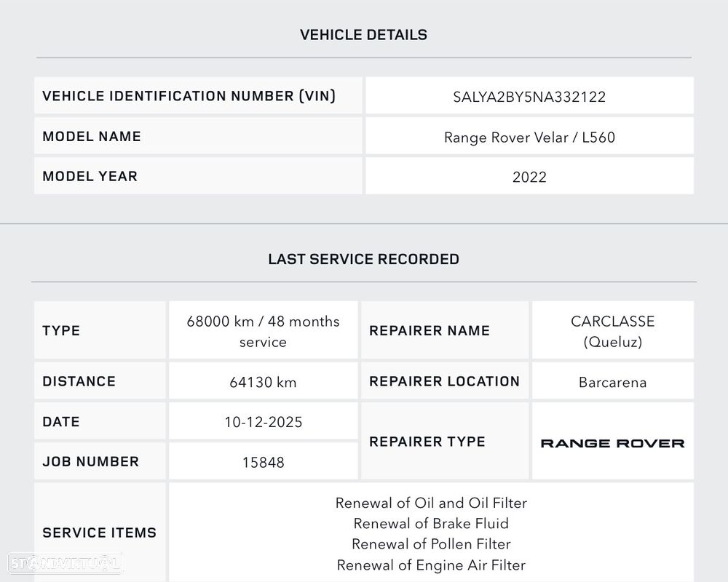Click the model year 2022 value
The height and width of the screenshot is (582, 728).
click(x=529, y=177)
